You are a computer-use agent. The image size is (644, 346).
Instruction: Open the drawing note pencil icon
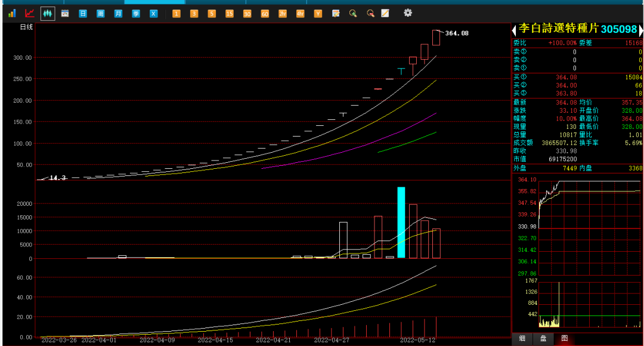coord(385,14)
